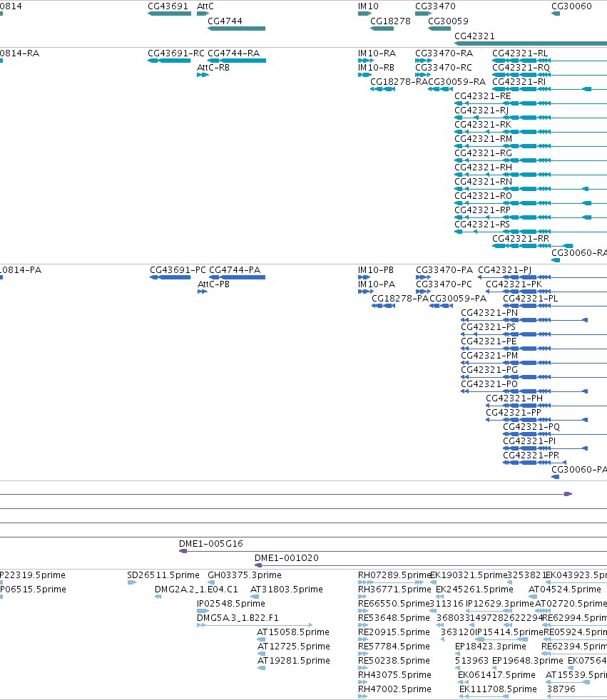
Task: Click the DMG5A3_1.B22.F1 label
Action: pyautogui.click(x=238, y=618)
